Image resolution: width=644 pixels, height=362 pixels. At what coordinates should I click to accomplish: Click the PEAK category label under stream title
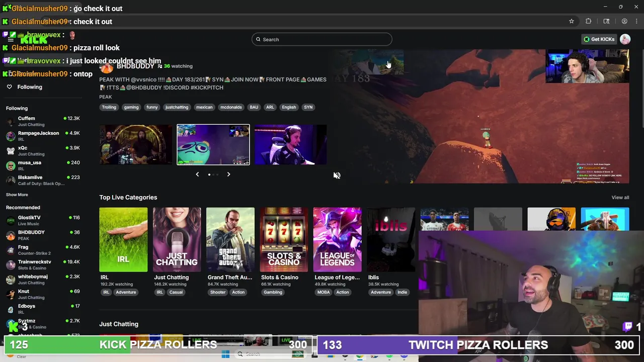(106, 97)
